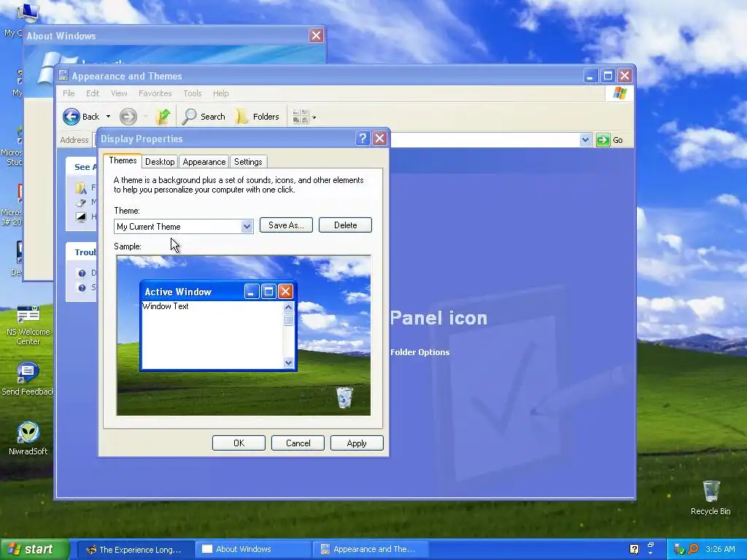The width and height of the screenshot is (747, 560).
Task: Switch to The Experience Long... taskbar button
Action: (x=135, y=550)
